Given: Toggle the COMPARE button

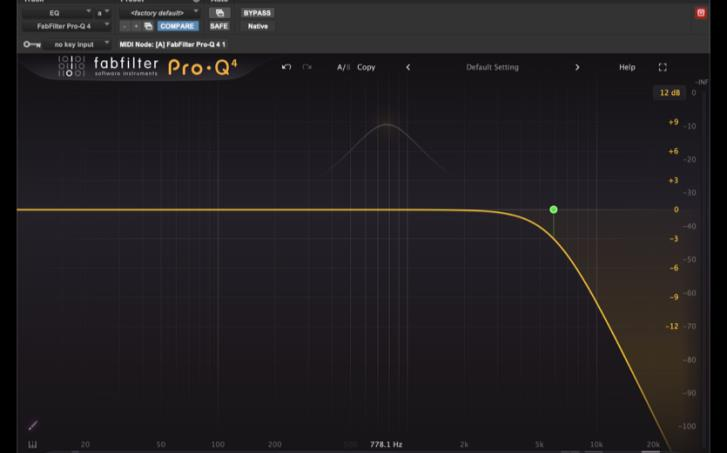Looking at the screenshot, I should (178, 26).
